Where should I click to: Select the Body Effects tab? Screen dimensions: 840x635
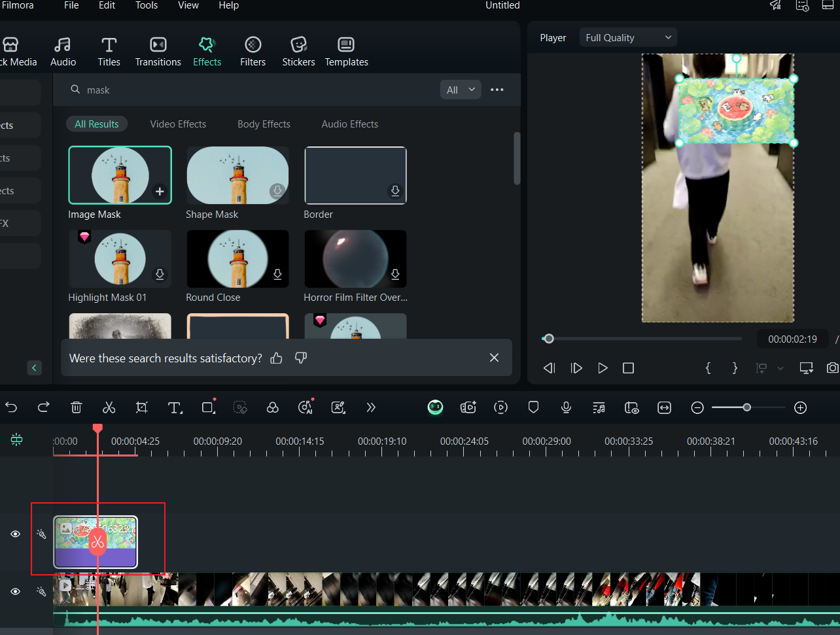[x=264, y=124]
